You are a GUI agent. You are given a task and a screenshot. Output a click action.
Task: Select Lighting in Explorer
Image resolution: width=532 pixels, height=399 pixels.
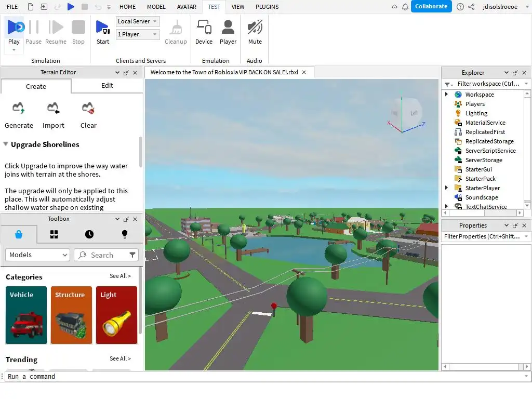click(x=476, y=113)
